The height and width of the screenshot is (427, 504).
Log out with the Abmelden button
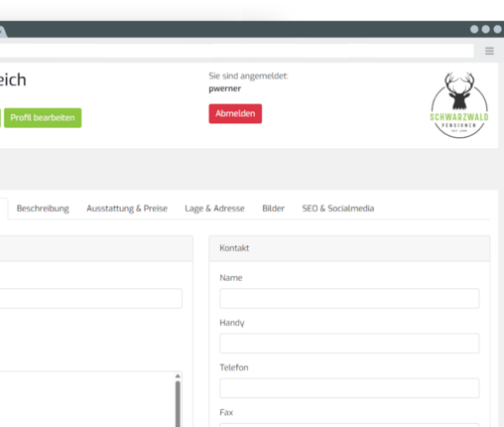click(235, 113)
